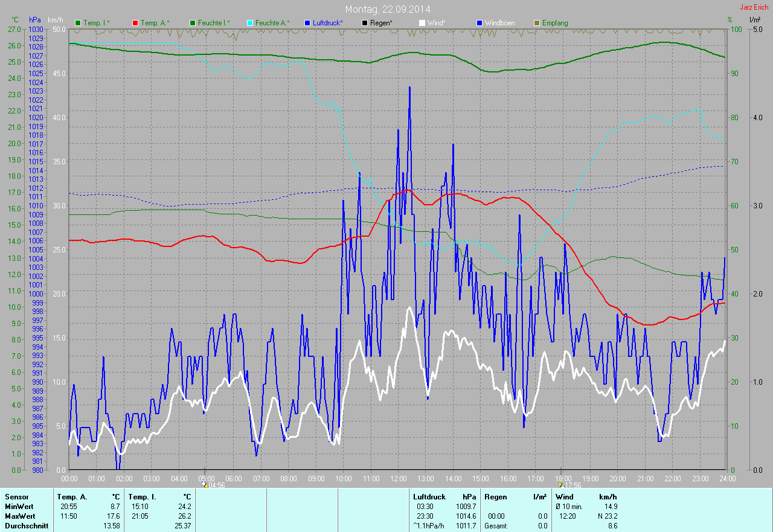The height and width of the screenshot is (532, 773).
Task: Click the MaxWert row label
Action: click(x=19, y=516)
